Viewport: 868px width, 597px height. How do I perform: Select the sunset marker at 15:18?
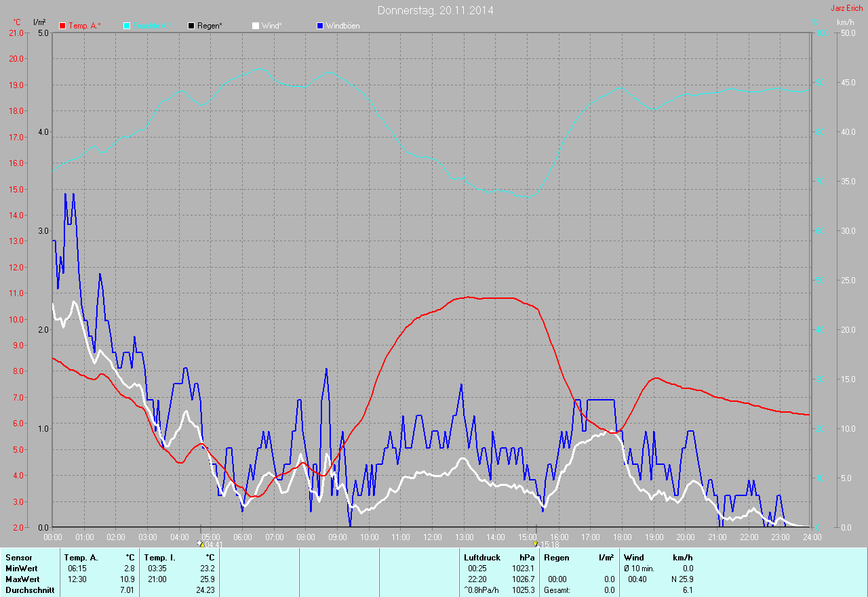tap(536, 543)
